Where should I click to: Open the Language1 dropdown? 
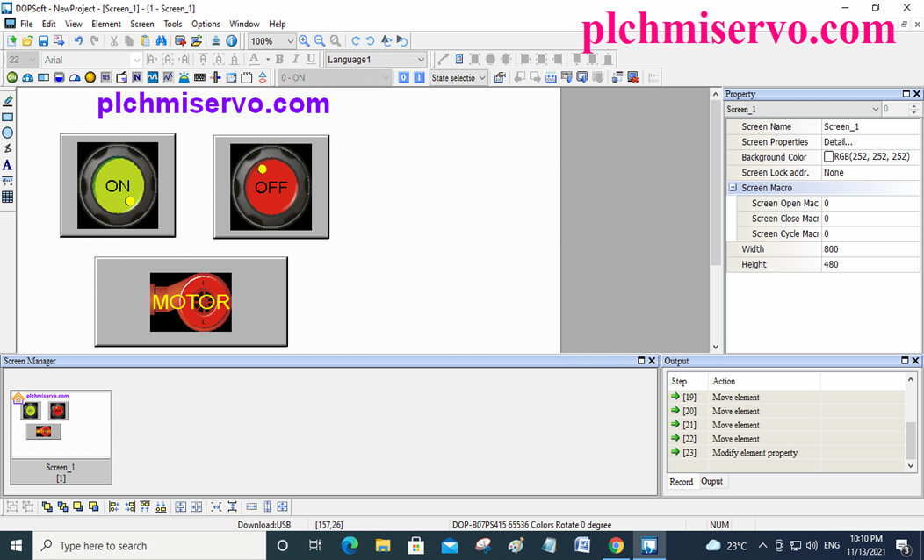421,60
